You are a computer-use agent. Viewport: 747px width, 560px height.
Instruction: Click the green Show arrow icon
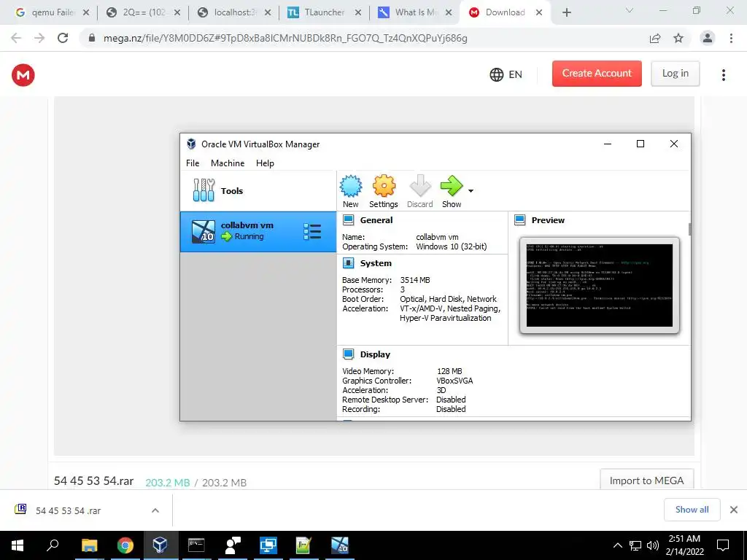451,186
